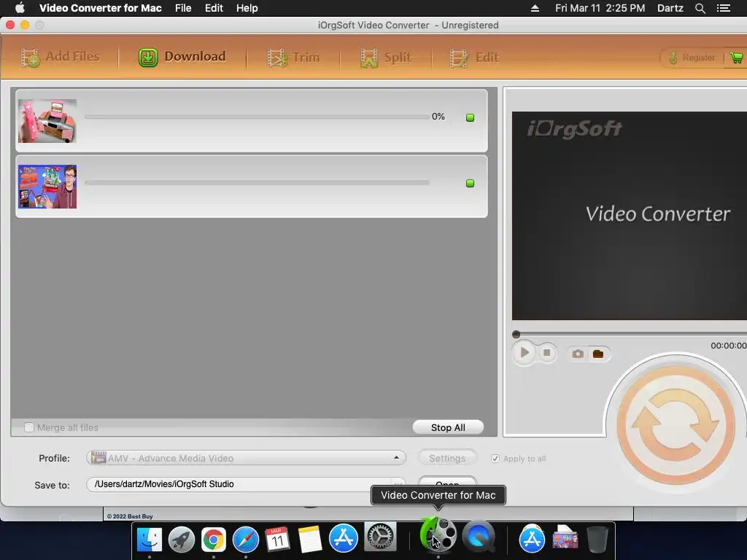Select the pink toy video thumbnail
Viewport: 747px width, 560px height.
pos(47,121)
